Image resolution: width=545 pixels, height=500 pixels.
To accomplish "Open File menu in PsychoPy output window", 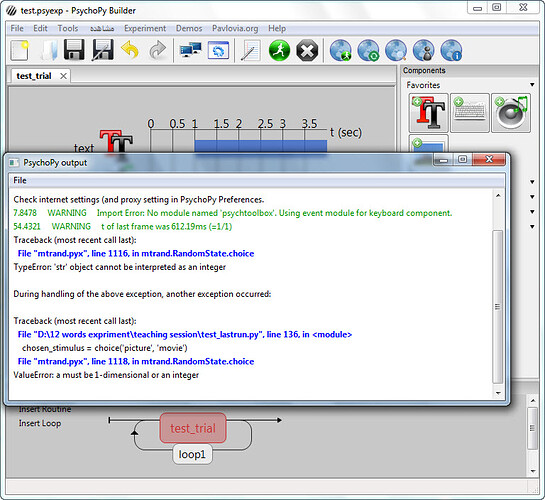I will coord(20,180).
